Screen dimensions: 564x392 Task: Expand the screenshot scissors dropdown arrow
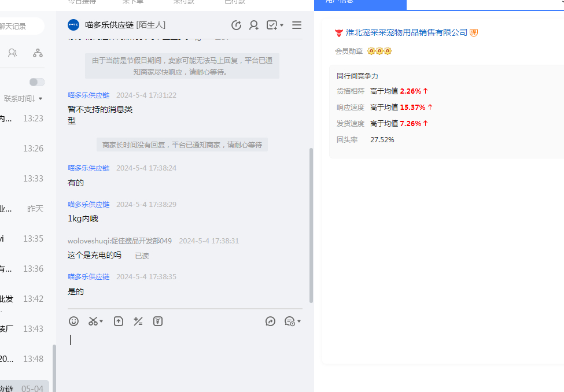[102, 321]
